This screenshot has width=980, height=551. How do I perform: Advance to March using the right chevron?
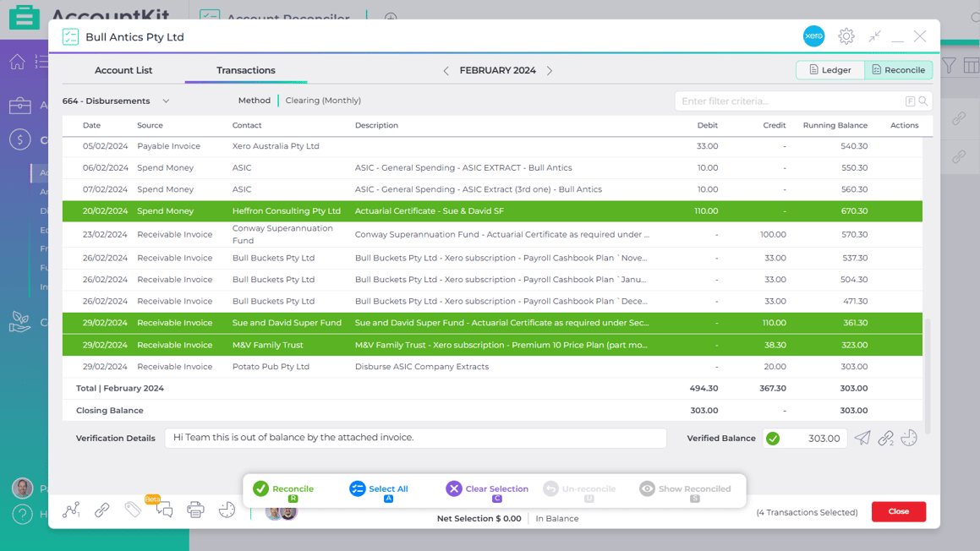[x=550, y=71]
